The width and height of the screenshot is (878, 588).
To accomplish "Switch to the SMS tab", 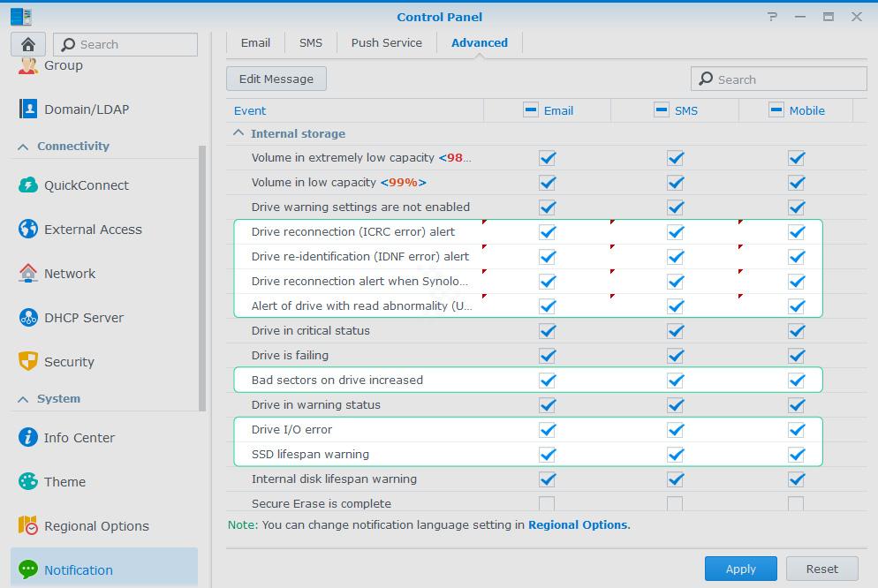I will point(310,42).
